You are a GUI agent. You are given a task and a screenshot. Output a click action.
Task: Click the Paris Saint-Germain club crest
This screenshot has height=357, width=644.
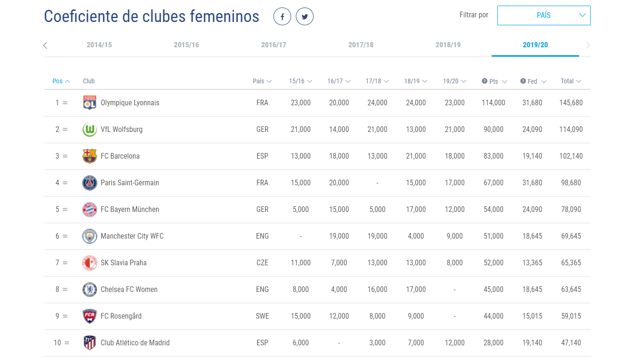point(90,182)
